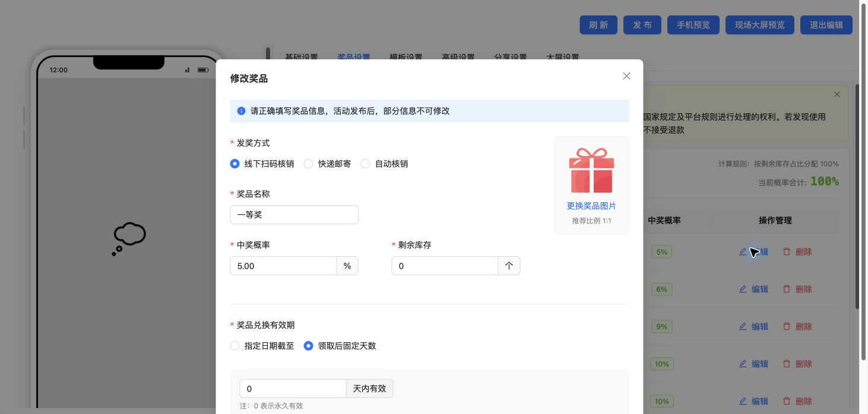Click the 发布 button
Image resolution: width=868 pixels, height=414 pixels.
[642, 25]
